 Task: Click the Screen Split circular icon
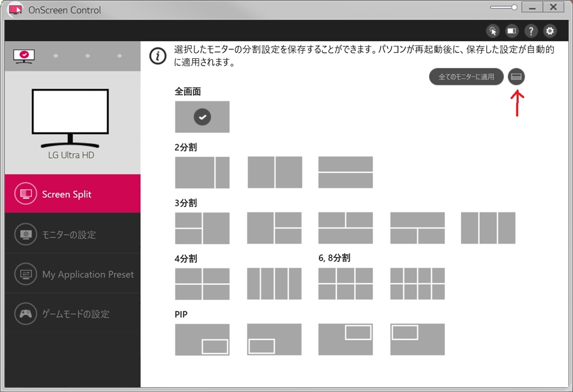pos(26,193)
